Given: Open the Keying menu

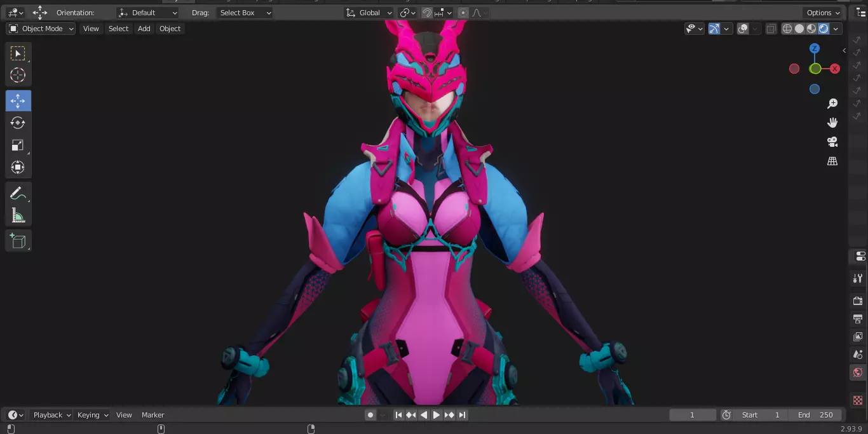Looking at the screenshot, I should point(93,415).
